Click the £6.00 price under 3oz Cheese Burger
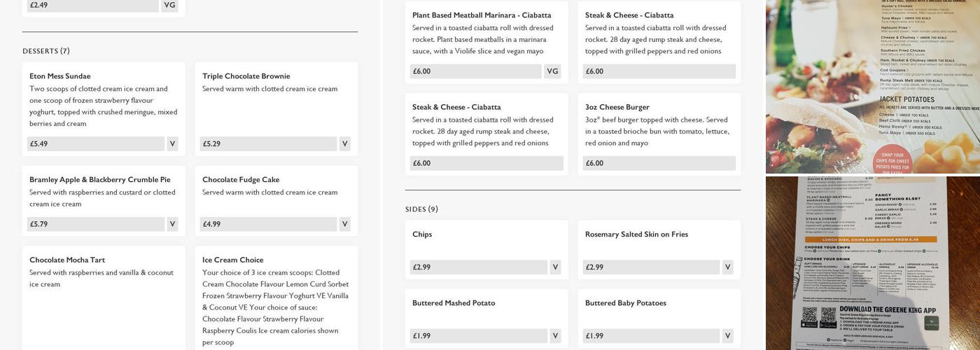 tap(659, 163)
